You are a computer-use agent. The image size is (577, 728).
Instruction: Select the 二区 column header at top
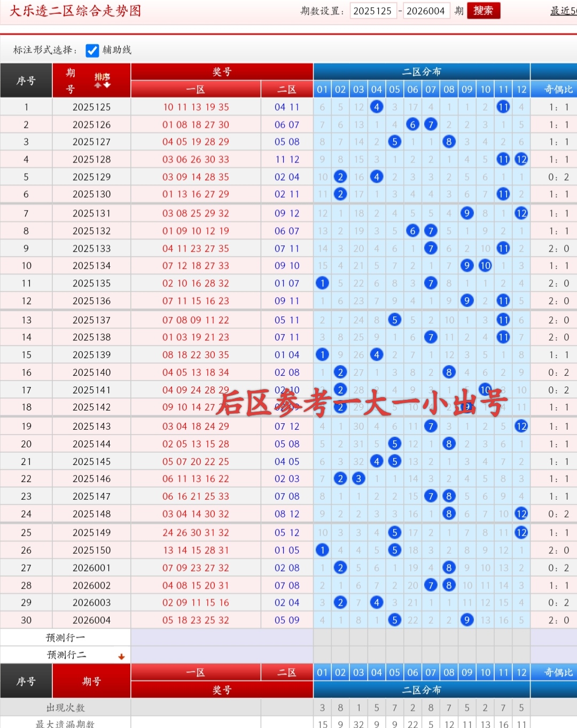[x=287, y=89]
